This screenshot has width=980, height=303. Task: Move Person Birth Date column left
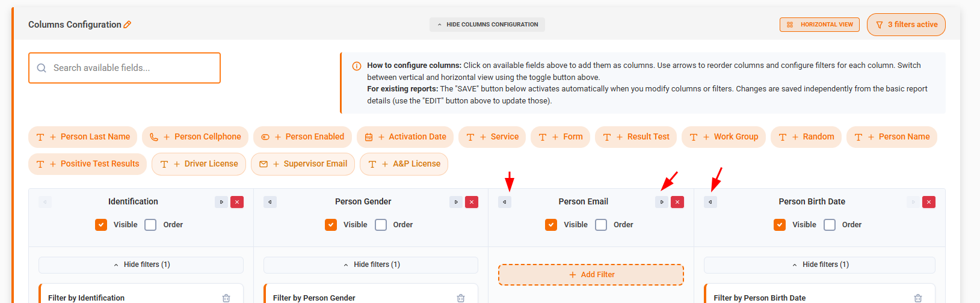coord(710,202)
